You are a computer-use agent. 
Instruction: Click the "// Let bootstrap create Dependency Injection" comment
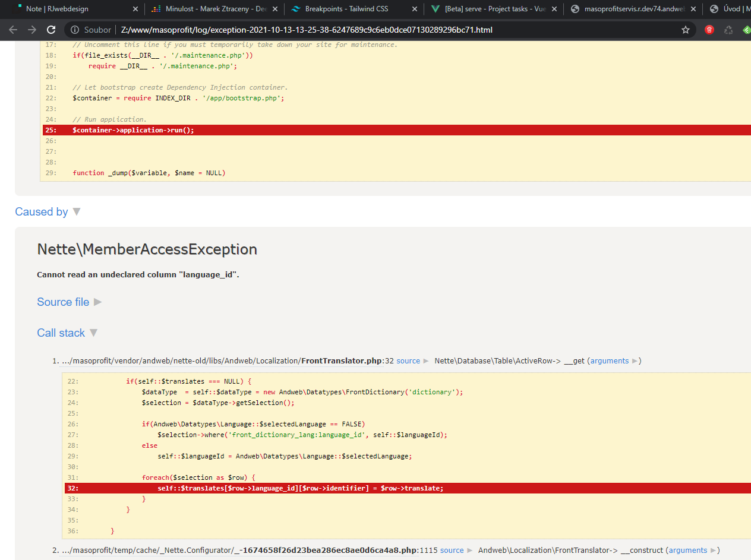(180, 87)
